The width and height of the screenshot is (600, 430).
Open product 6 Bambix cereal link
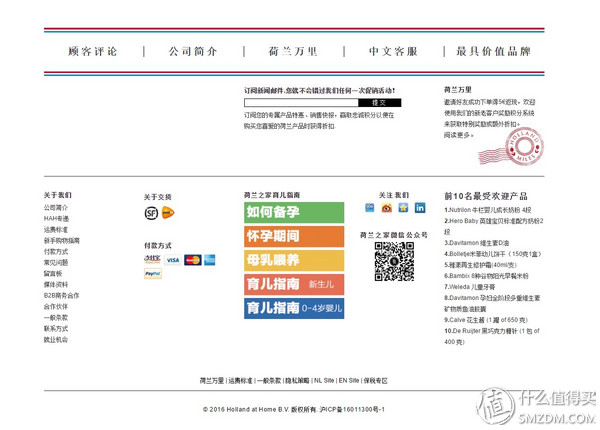coord(486,276)
